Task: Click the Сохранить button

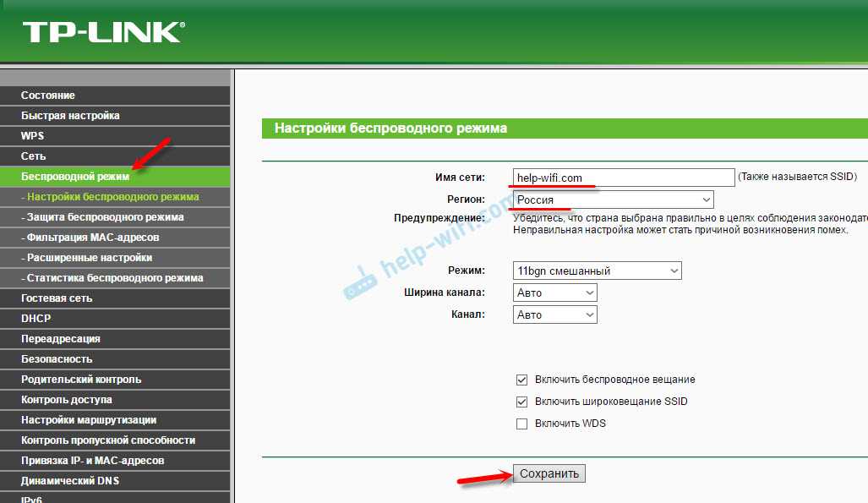Action: tap(549, 473)
